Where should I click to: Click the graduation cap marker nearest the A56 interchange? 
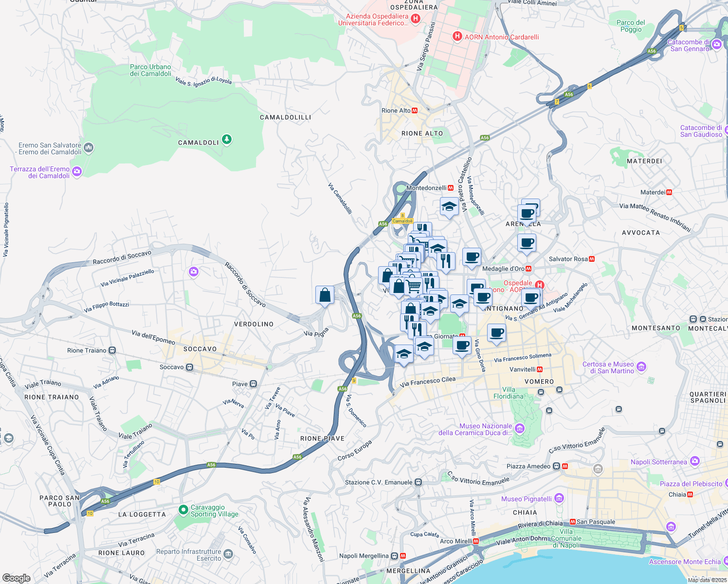pyautogui.click(x=403, y=354)
